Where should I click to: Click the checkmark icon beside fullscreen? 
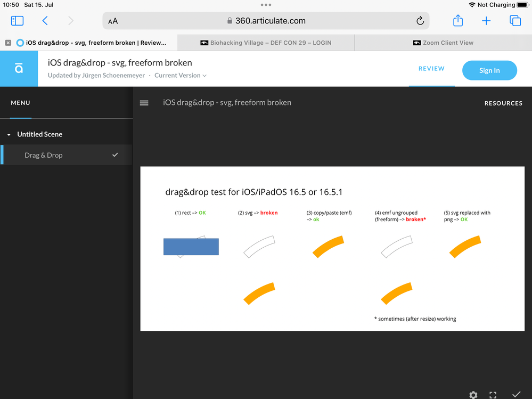(x=517, y=394)
